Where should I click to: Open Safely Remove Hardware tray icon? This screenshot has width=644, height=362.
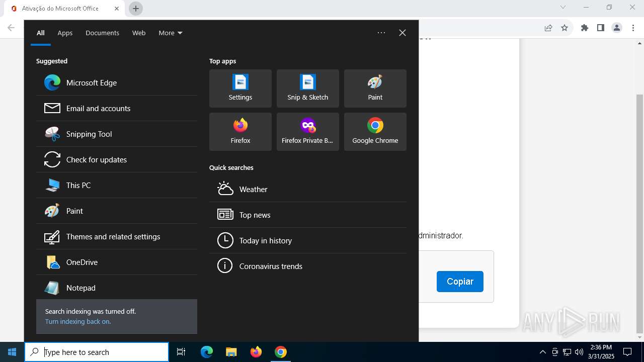point(555,352)
